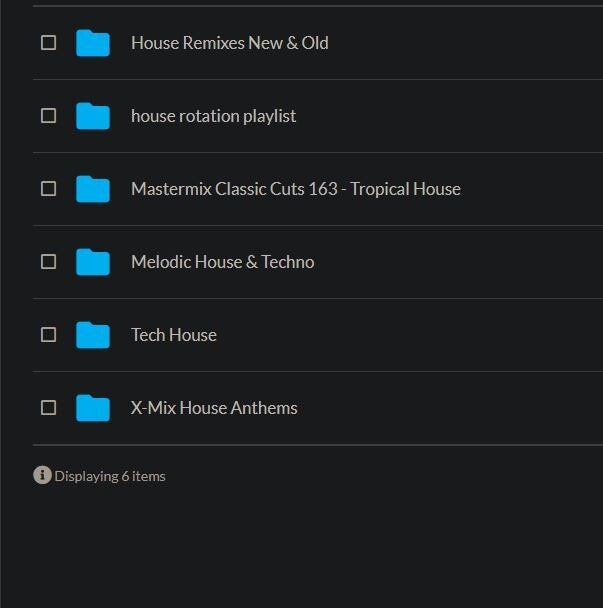
Task: Open the house rotation playlist folder name
Action: click(213, 116)
